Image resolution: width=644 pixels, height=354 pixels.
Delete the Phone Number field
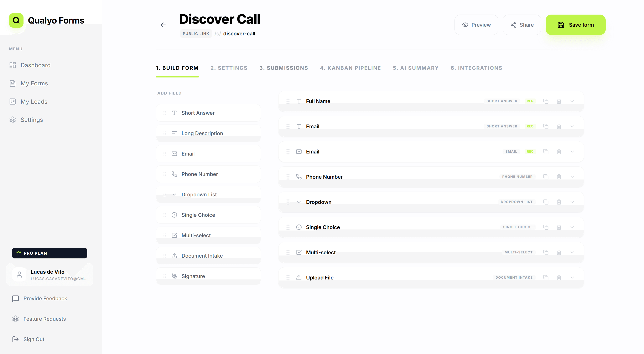pos(559,177)
